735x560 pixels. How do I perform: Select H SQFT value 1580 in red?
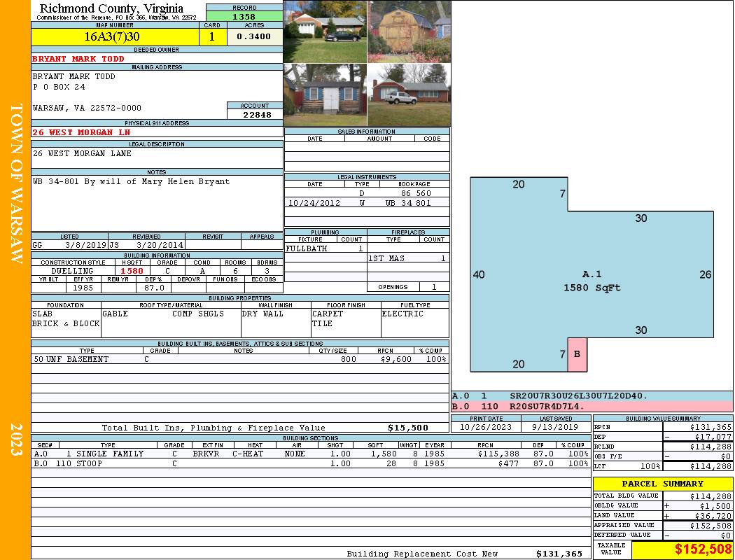132,271
